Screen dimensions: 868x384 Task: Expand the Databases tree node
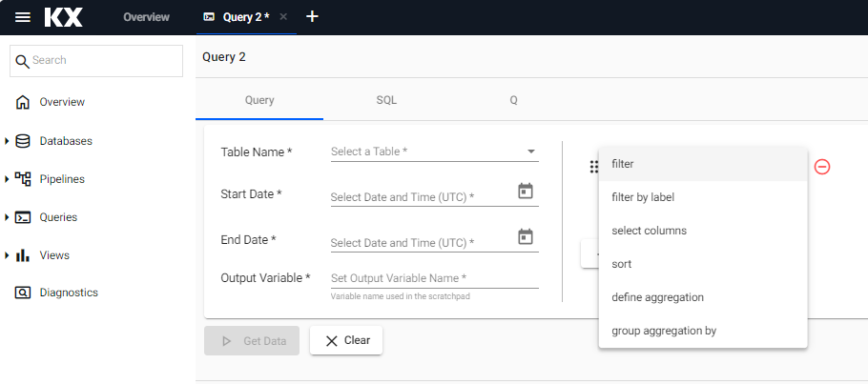pos(7,141)
